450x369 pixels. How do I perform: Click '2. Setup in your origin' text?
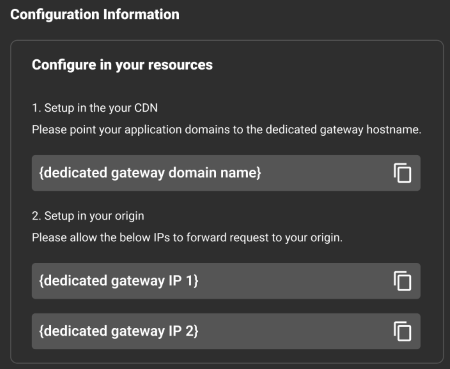(x=88, y=216)
